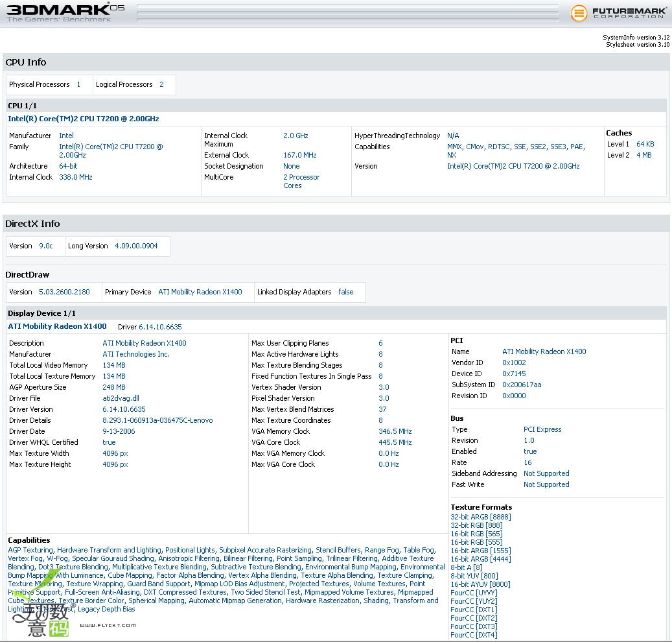Select texture format 16-bit ARGB [4444]
This screenshot has width=672, height=642.
click(x=481, y=559)
